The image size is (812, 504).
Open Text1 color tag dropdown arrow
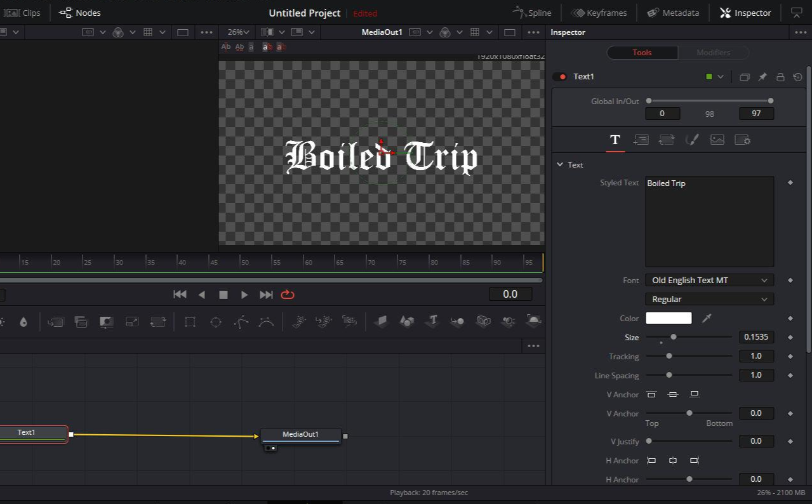721,77
